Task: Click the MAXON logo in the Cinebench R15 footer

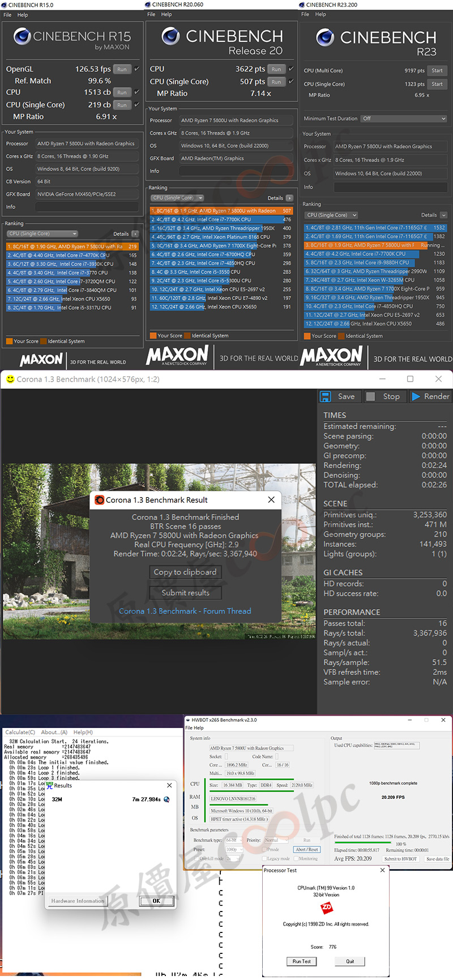Action: (41, 360)
